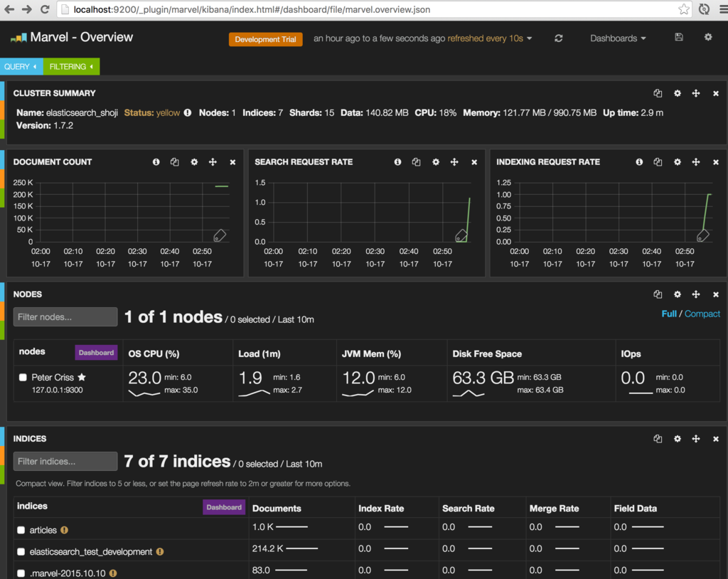728x579 pixels.
Task: Click the dashboard refresh icon
Action: 559,38
